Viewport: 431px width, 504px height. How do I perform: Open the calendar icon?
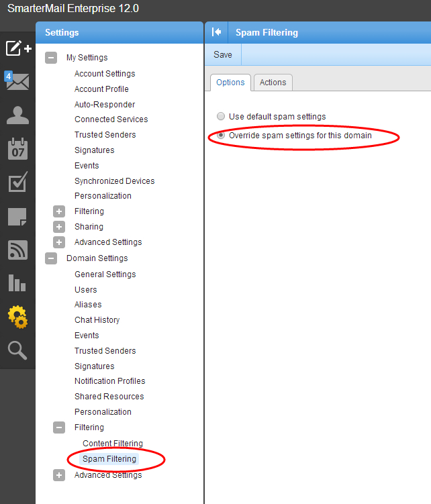click(x=17, y=148)
